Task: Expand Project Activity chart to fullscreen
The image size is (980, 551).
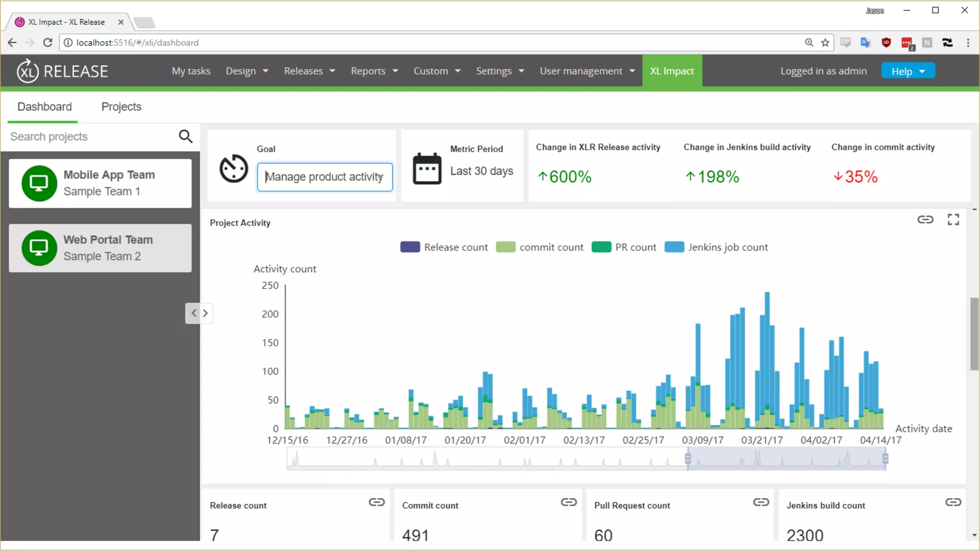Action: click(x=953, y=220)
